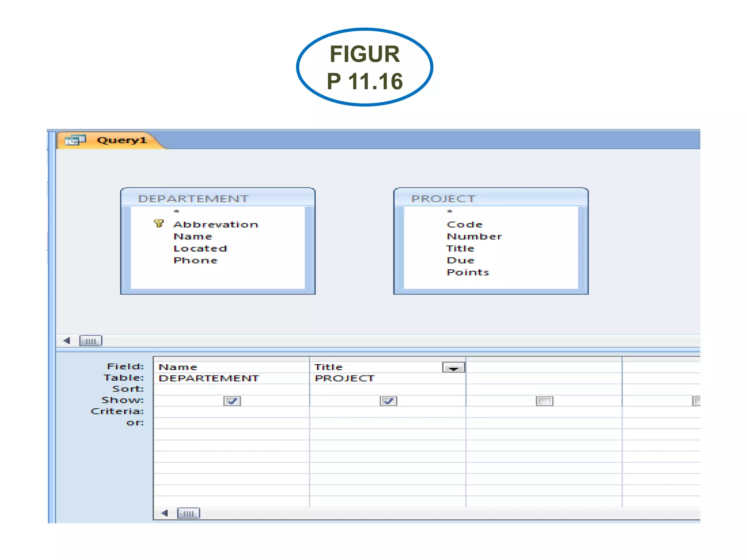
Task: Click Criteria cell under Name column
Action: pyautogui.click(x=232, y=412)
